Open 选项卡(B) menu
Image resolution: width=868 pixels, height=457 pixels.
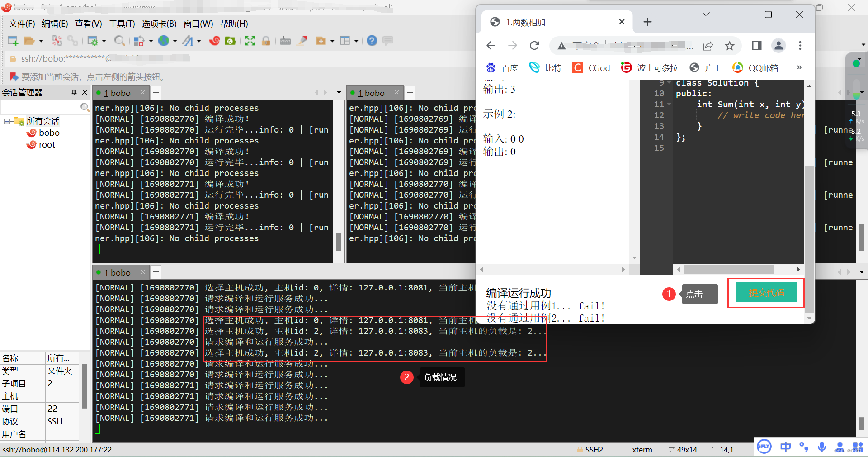[x=159, y=24]
